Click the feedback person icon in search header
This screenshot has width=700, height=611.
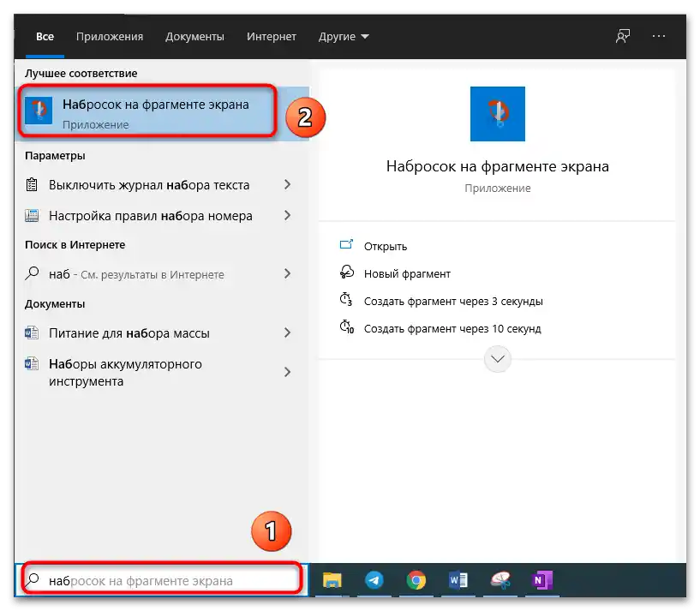(623, 36)
